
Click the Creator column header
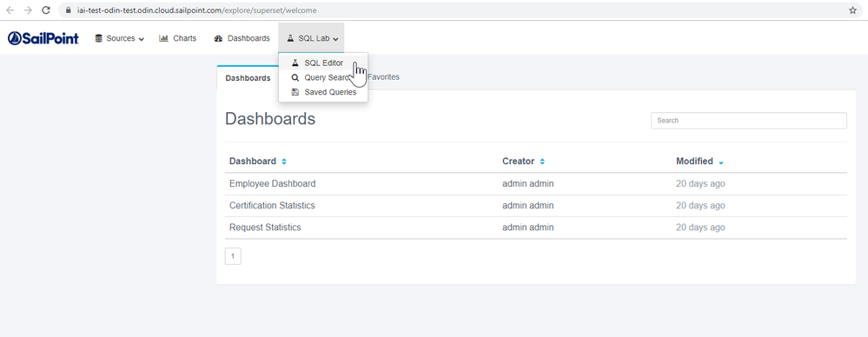tap(518, 162)
